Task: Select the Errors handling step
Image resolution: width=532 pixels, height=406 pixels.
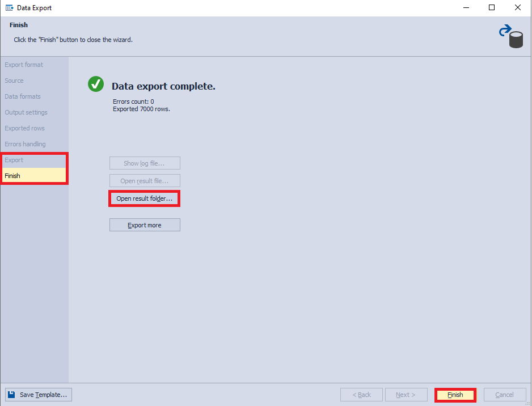Action: click(x=25, y=144)
